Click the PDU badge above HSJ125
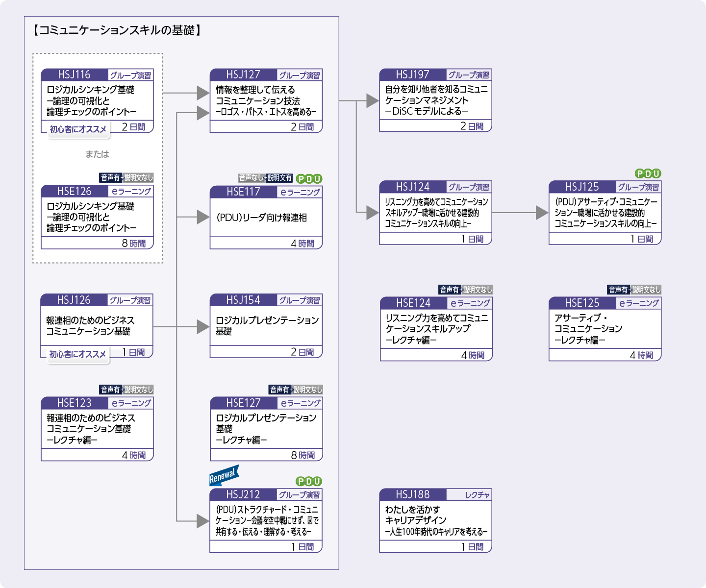Viewport: 706px width, 588px height. tap(648, 173)
